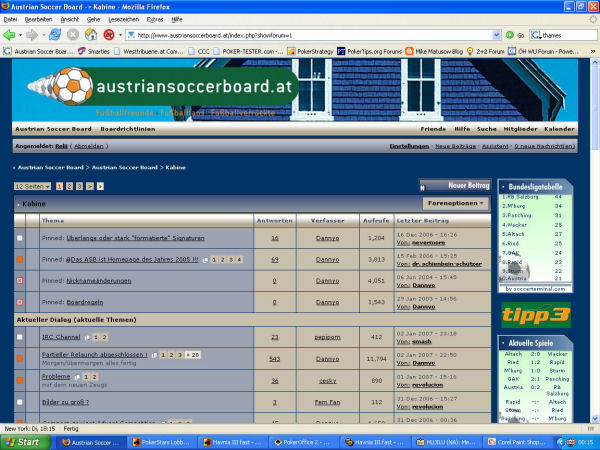Click status icon beside Boardregeln thread
The width and height of the screenshot is (600, 450).
click(20, 301)
